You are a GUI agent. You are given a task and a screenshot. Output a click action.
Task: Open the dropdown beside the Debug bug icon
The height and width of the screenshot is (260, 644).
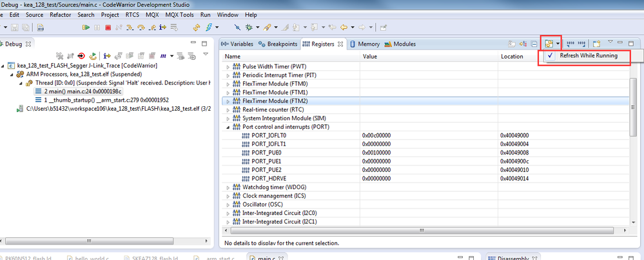coord(257,28)
